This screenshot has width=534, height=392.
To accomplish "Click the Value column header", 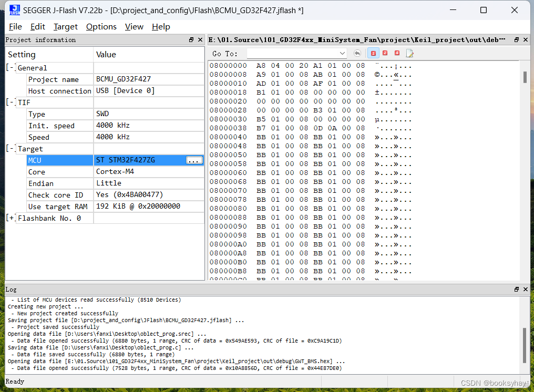I will [x=149, y=55].
